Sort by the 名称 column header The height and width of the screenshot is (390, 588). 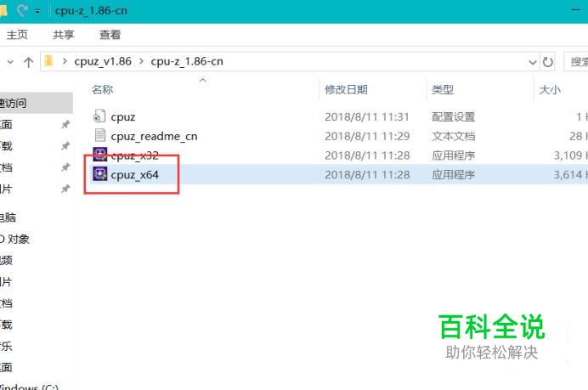[102, 89]
